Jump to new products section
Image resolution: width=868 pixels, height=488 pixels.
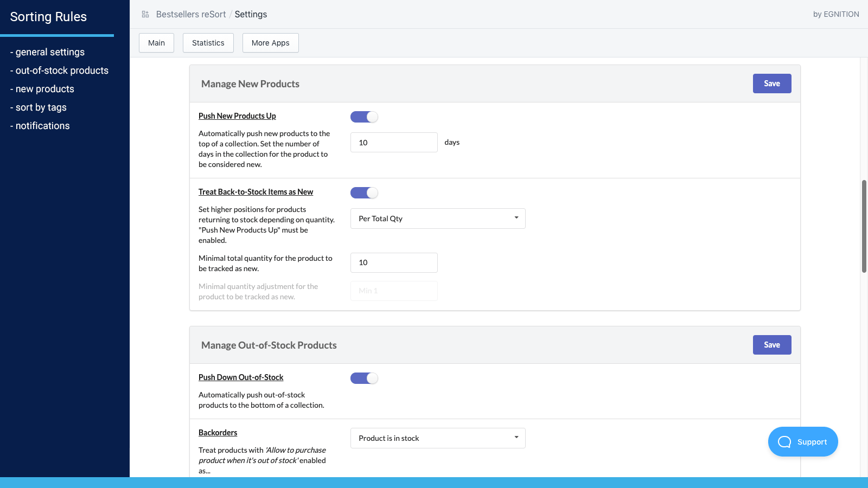tap(42, 89)
